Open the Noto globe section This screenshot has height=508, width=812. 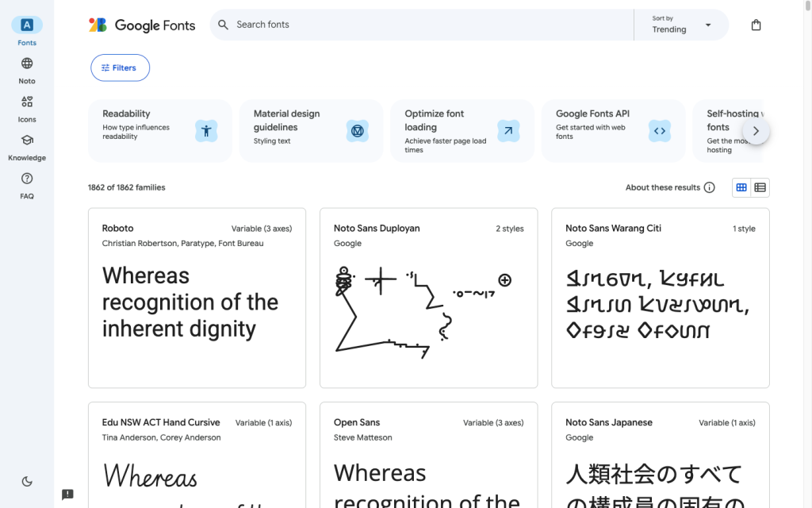coord(27,71)
